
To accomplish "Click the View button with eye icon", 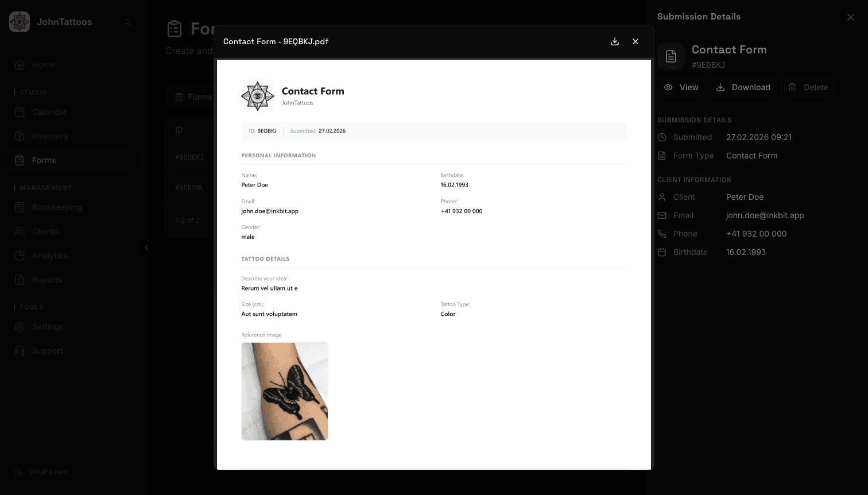I will pyautogui.click(x=681, y=87).
